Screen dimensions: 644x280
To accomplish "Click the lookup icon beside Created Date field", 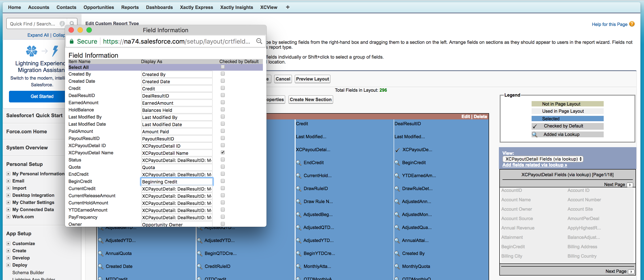I will point(101,267).
